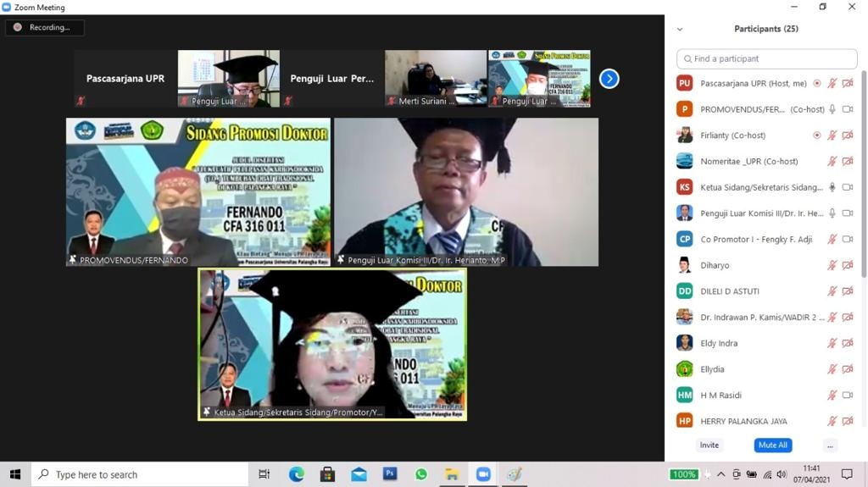The height and width of the screenshot is (487, 868).
Task: Open the more options (...) menu in Participants
Action: 830,445
